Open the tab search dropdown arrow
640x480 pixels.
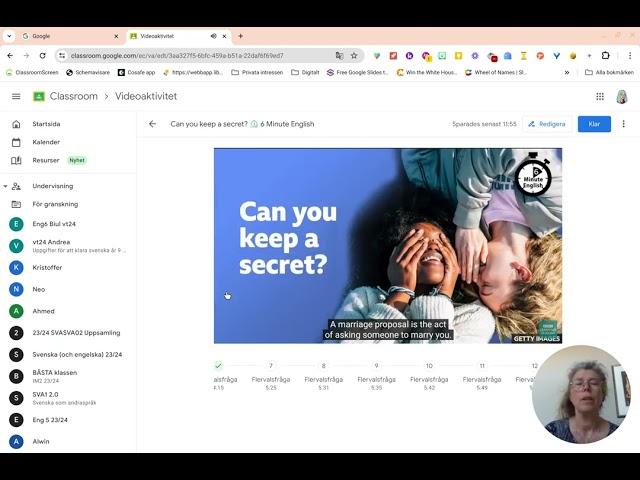(x=9, y=36)
